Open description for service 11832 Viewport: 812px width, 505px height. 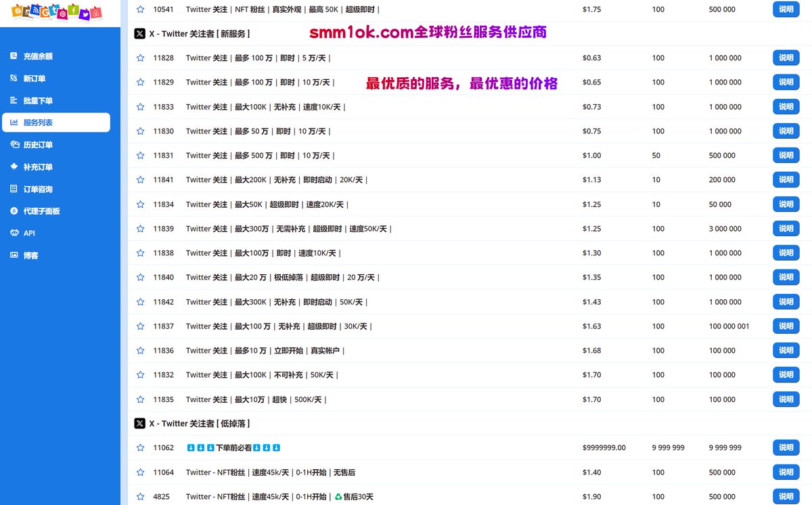pos(786,375)
